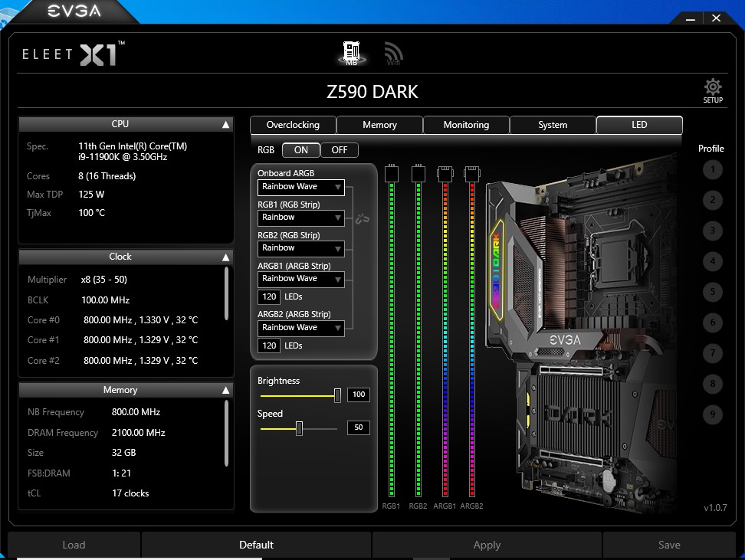This screenshot has width=745, height=560.
Task: Click the ARGB2 LED count field
Action: [x=269, y=345]
